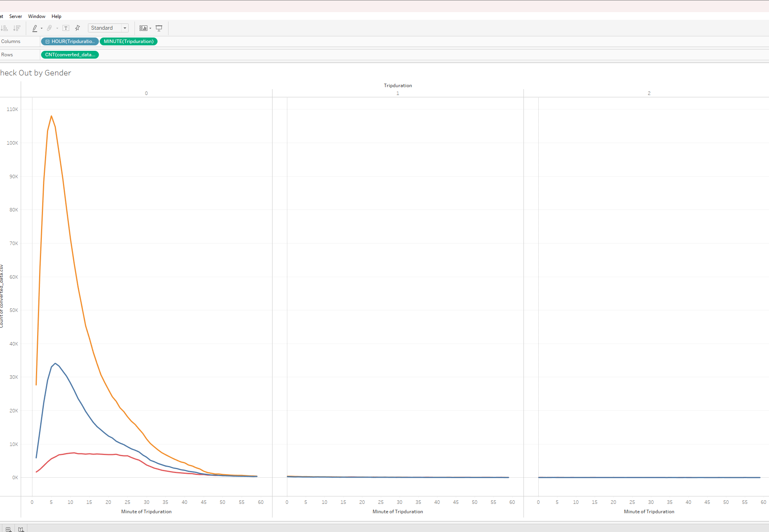Open the Server menu
Viewport: 769px width, 532px height.
pyautogui.click(x=16, y=16)
